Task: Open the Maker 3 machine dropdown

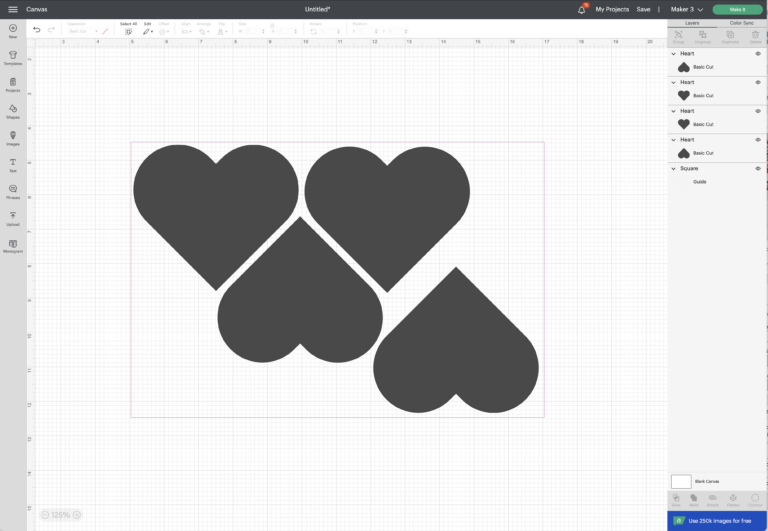Action: (686, 9)
